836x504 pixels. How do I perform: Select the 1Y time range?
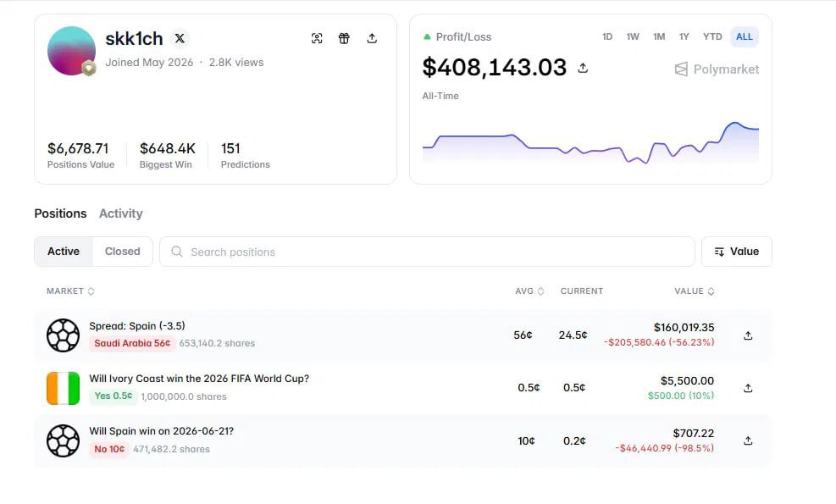tap(684, 36)
